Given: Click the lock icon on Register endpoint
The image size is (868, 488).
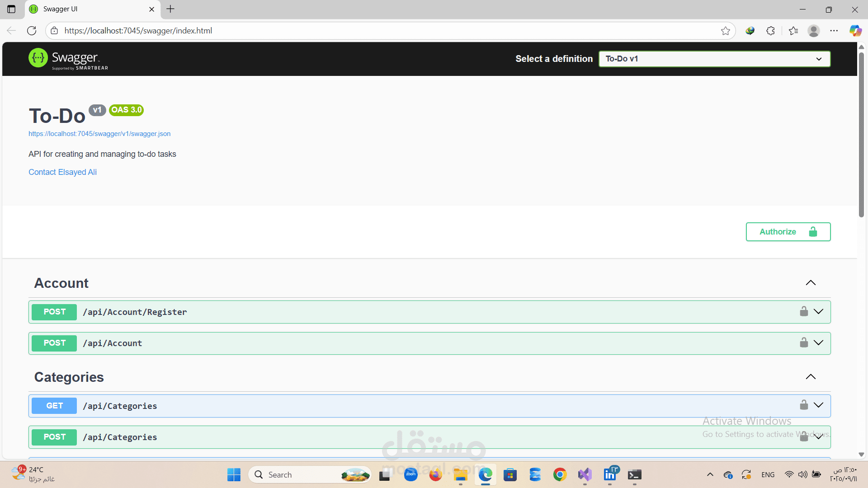Looking at the screenshot, I should 804,311.
